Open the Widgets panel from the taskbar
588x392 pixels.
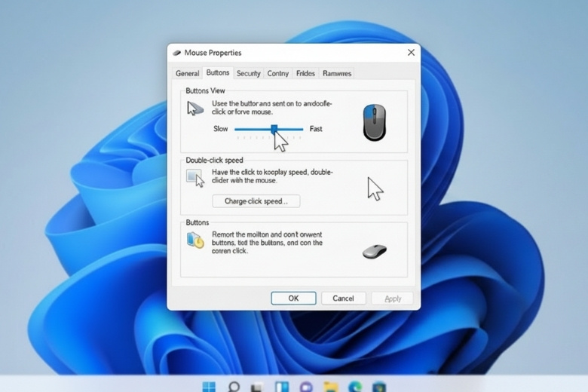(282, 387)
